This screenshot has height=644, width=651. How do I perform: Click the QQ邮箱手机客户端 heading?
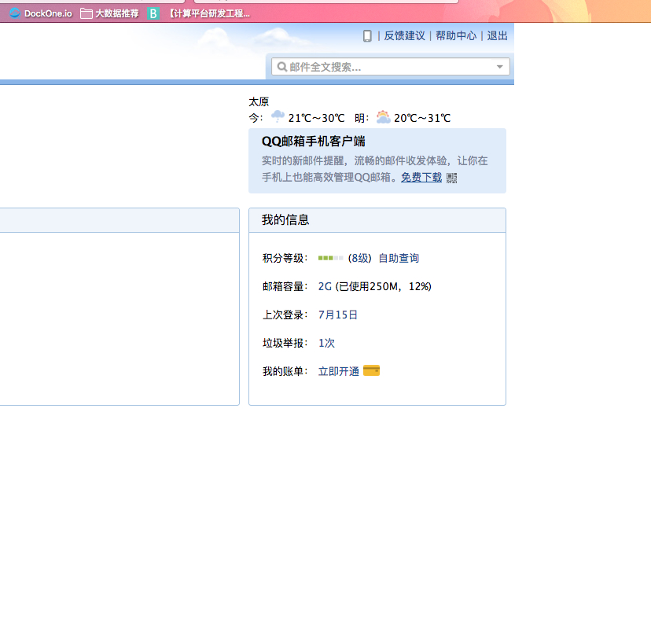tap(314, 142)
